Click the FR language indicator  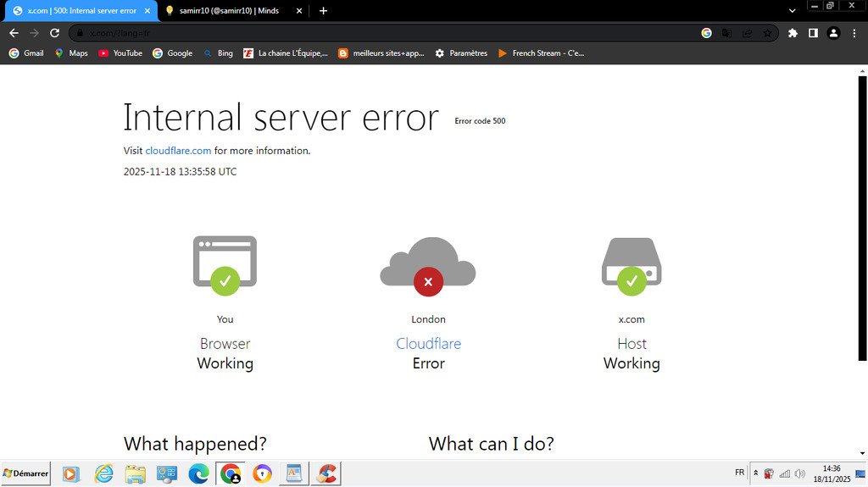[739, 473]
